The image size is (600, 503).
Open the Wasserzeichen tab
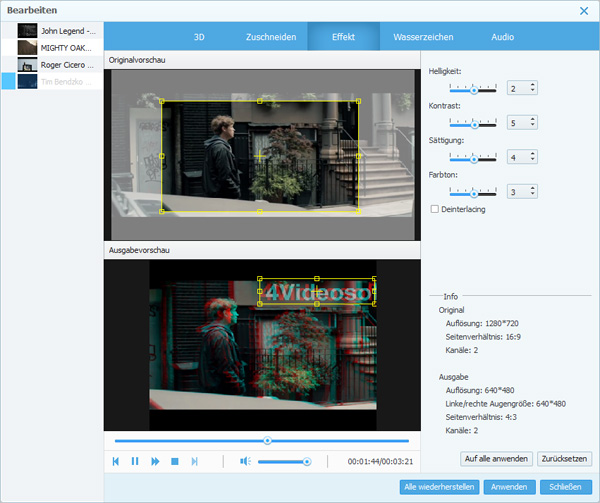[x=423, y=37]
